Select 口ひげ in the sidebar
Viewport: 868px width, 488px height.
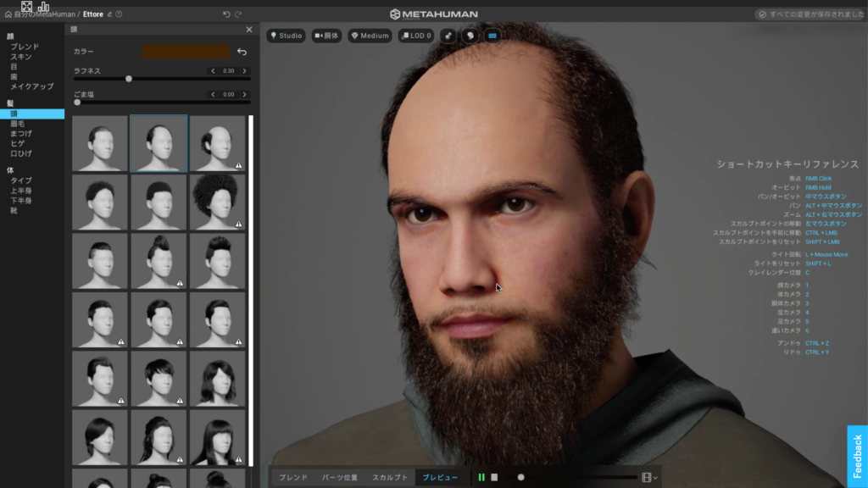[21, 153]
